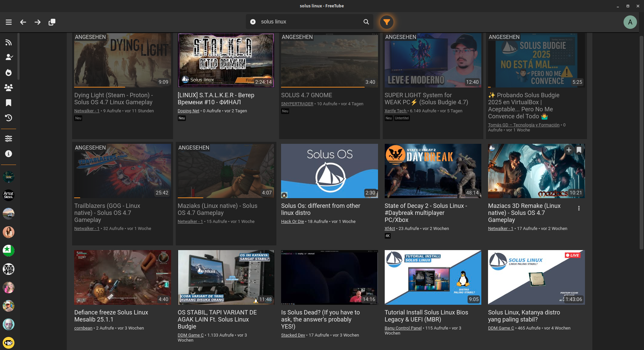Open more options for Maziacs 3D Remake video
Screen dimensions: 644x350
point(579,208)
